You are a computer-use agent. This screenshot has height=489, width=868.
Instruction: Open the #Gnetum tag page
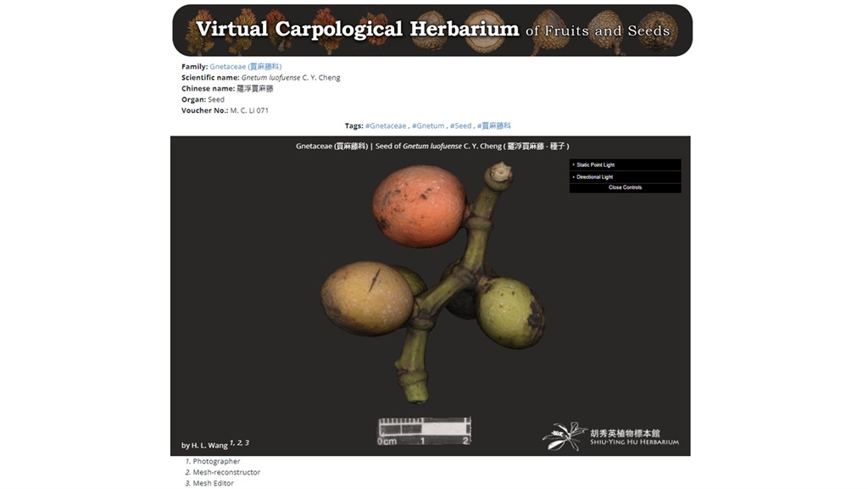coord(428,125)
